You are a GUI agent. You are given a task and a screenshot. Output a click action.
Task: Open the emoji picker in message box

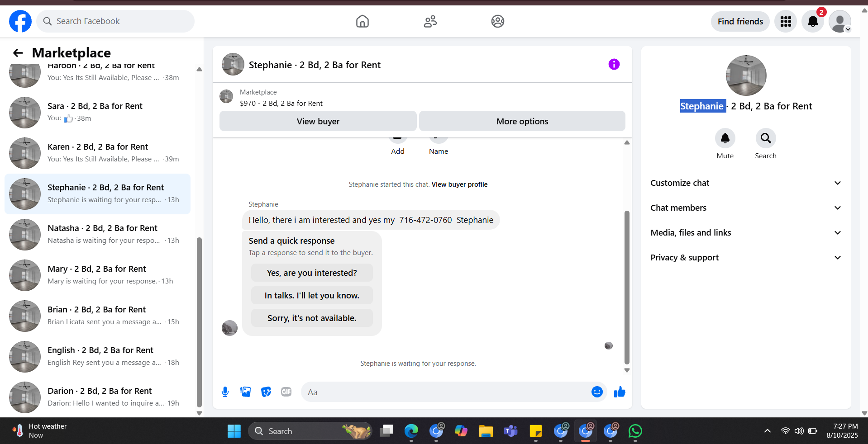(597, 392)
